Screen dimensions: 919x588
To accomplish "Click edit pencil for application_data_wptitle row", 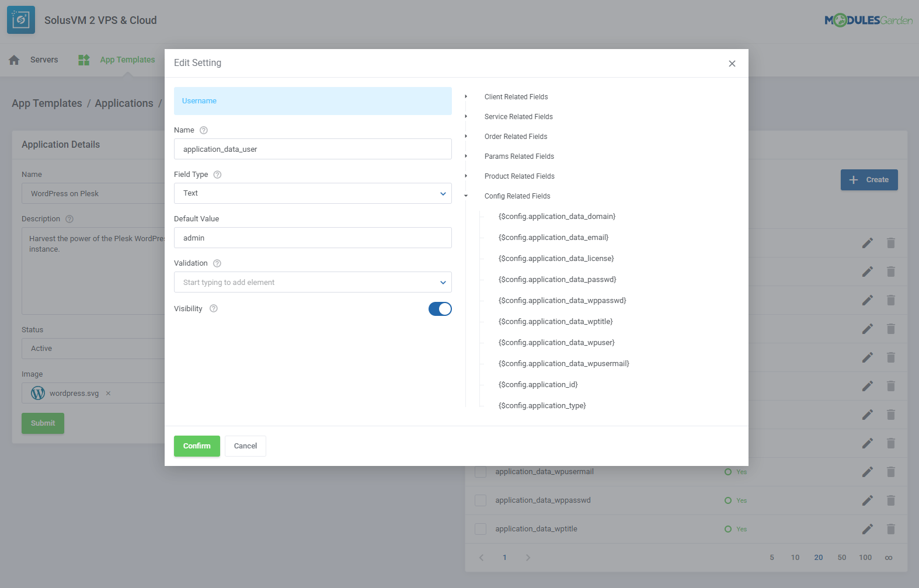I will click(x=867, y=529).
